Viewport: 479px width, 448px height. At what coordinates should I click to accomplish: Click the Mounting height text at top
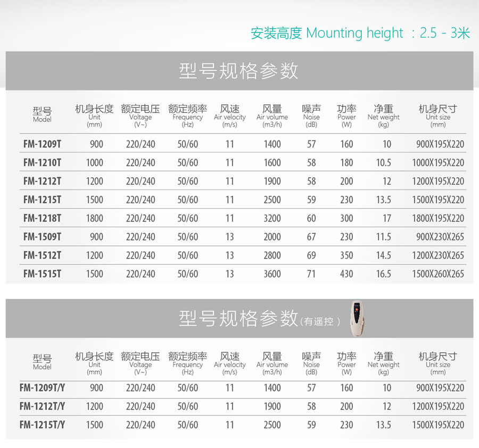[360, 33]
